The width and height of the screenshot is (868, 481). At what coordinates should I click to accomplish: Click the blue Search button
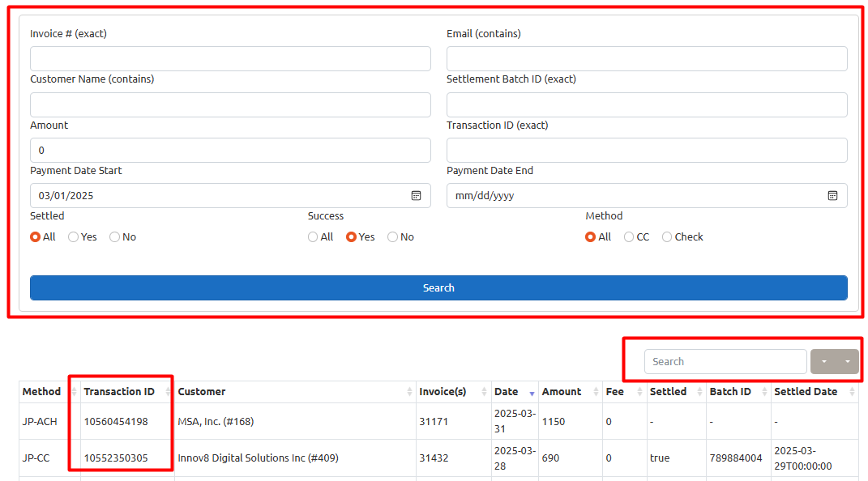[438, 288]
